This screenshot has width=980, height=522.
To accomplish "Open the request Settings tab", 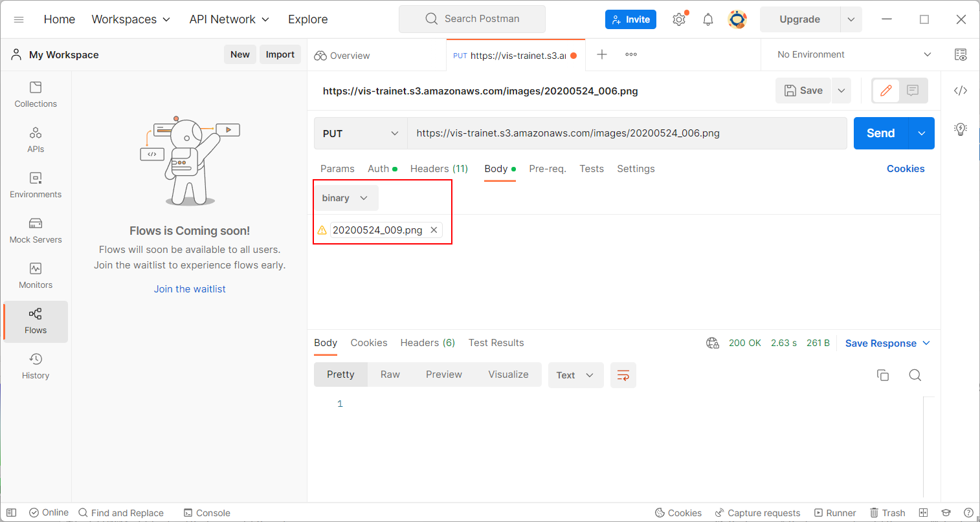I will point(636,169).
